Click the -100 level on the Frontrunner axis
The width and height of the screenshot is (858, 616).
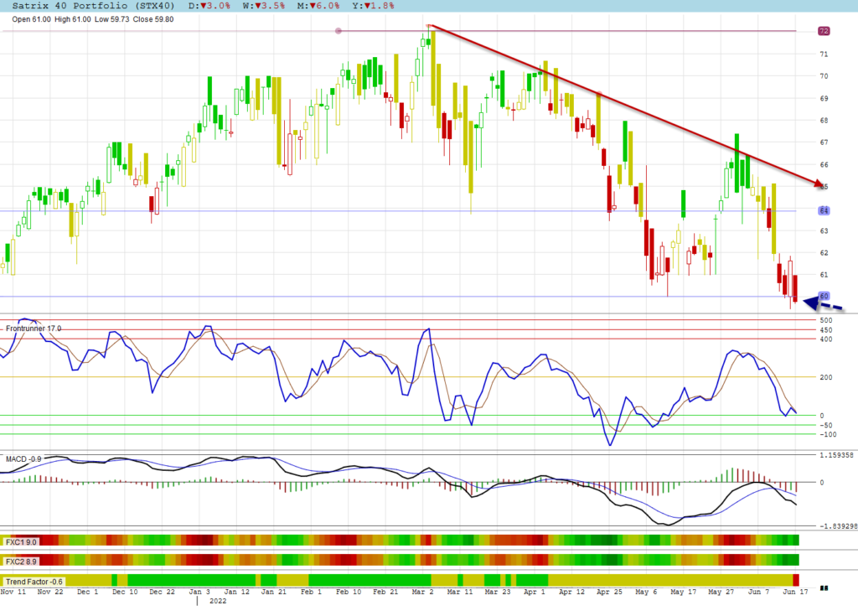[x=828, y=435]
